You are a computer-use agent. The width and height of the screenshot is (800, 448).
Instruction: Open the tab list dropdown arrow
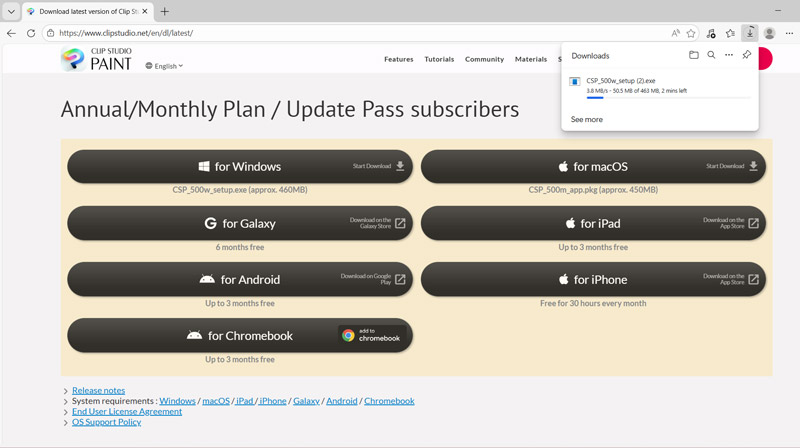click(x=11, y=11)
